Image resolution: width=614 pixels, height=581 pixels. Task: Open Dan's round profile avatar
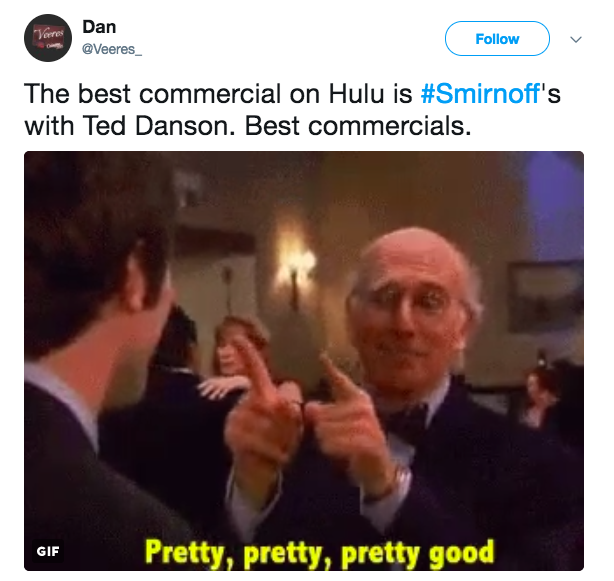(x=48, y=38)
